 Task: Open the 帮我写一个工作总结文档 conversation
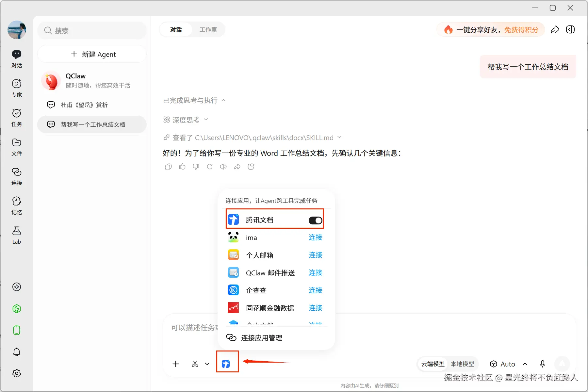[92, 124]
